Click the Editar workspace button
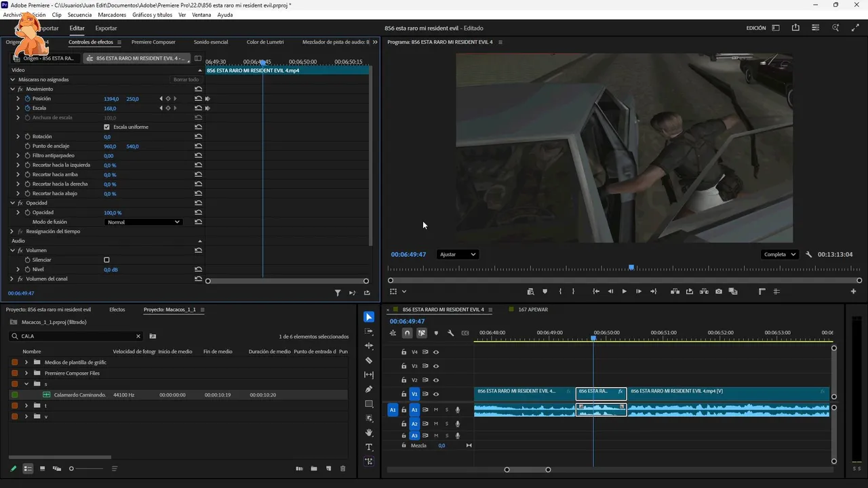This screenshot has width=868, height=488. 77,28
